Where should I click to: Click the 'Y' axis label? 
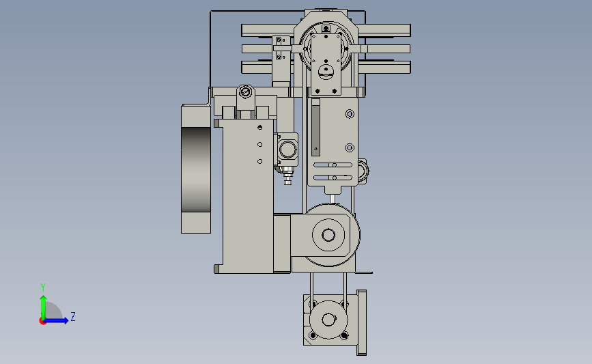(x=42, y=288)
